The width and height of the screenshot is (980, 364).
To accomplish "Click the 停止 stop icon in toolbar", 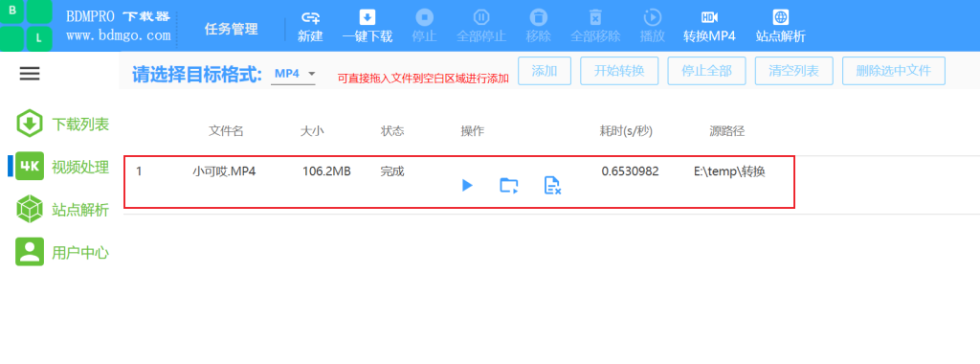I will point(424,17).
